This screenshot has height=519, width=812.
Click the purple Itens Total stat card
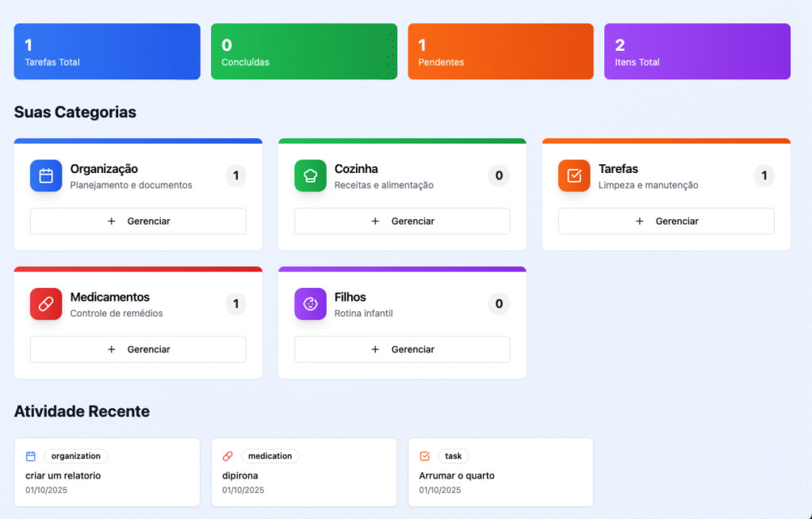click(x=697, y=52)
